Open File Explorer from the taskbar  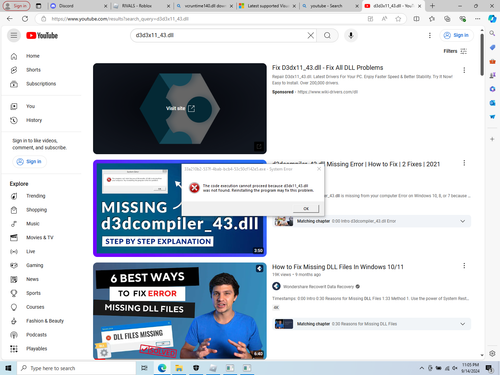pos(179,368)
